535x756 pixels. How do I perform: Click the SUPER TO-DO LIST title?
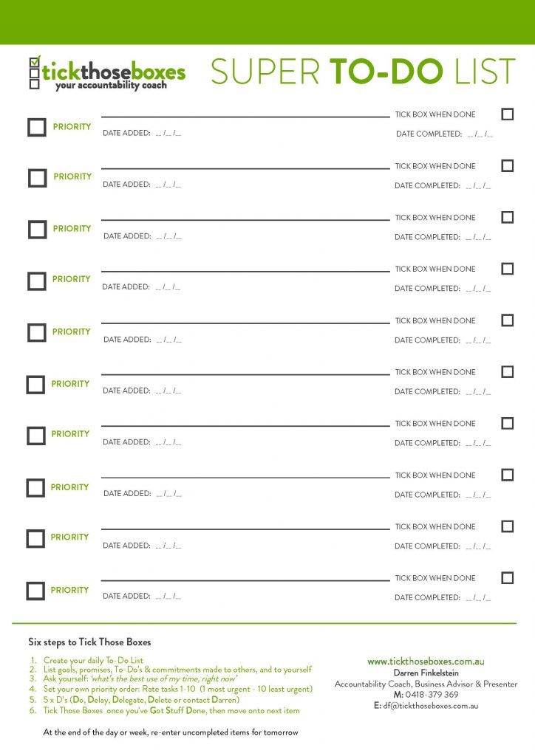364,72
